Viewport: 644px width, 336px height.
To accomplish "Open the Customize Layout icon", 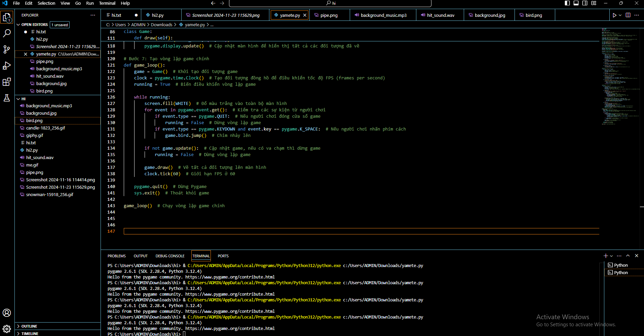I will [594, 3].
